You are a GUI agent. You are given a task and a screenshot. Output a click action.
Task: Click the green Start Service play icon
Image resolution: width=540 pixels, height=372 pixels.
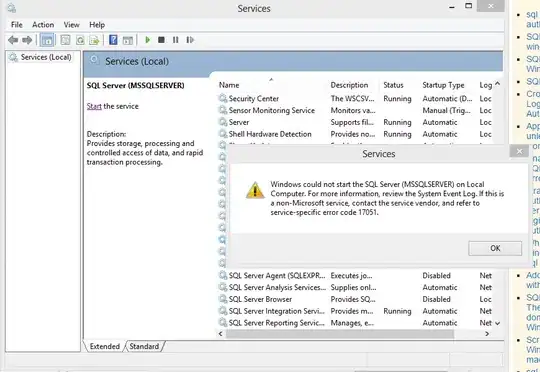click(148, 40)
